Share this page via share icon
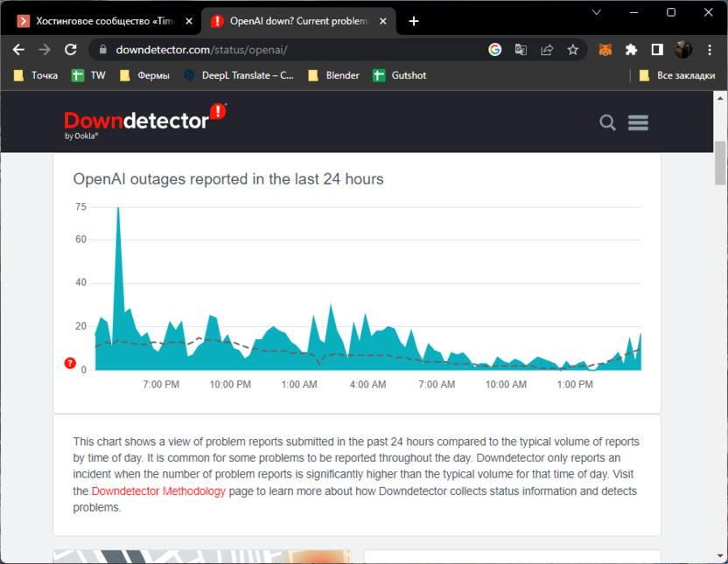Screen dimensions: 728x564 tap(547, 50)
